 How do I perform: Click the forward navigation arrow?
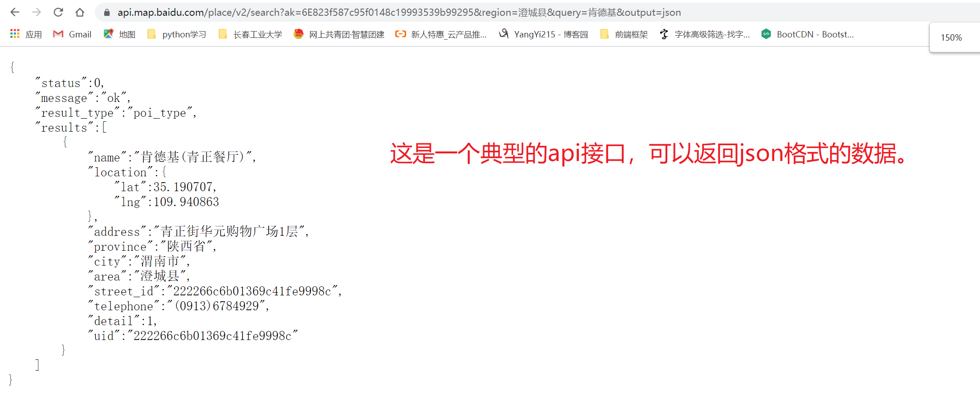click(x=37, y=12)
